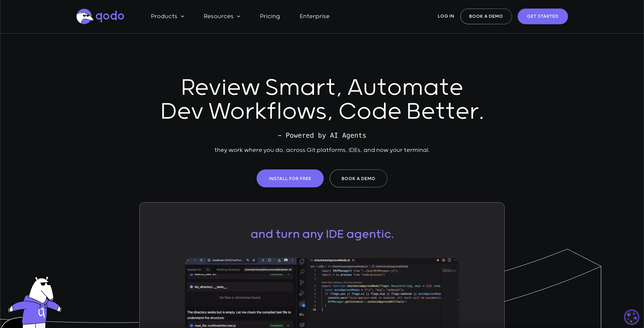644x328 pixels.
Task: Open the Explorer icon in the activity bar
Action: 302,262
